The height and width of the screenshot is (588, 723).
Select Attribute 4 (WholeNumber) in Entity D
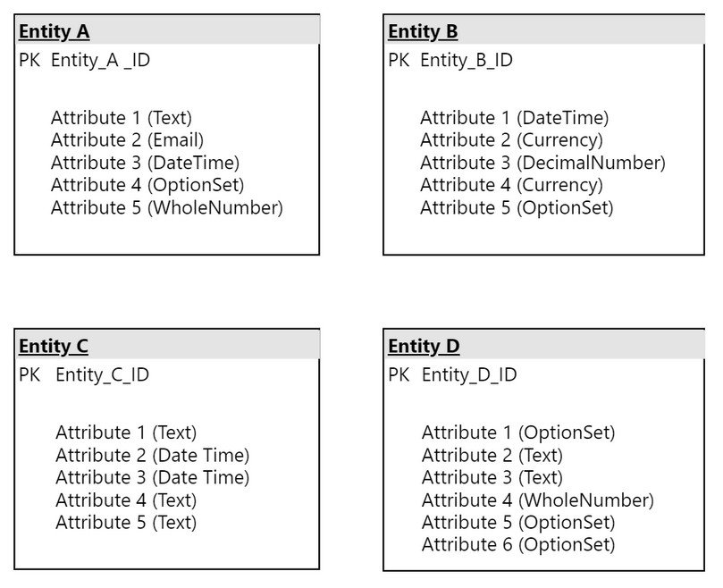click(538, 500)
